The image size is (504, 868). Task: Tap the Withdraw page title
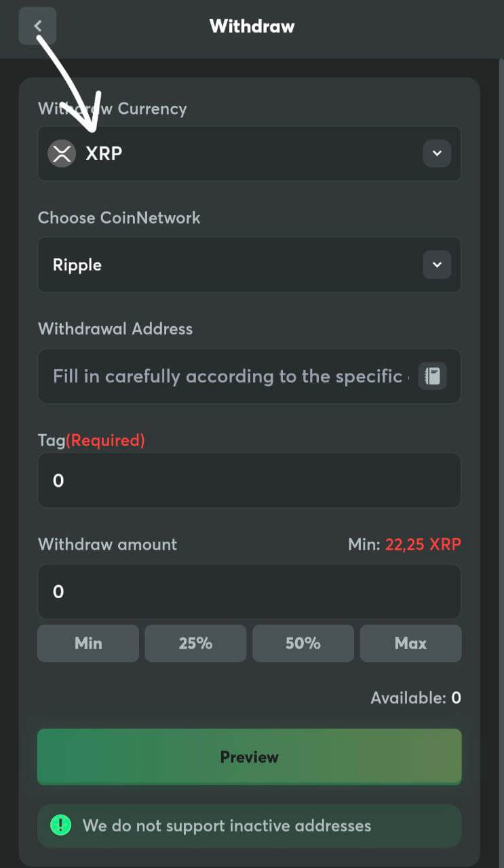[x=252, y=26]
